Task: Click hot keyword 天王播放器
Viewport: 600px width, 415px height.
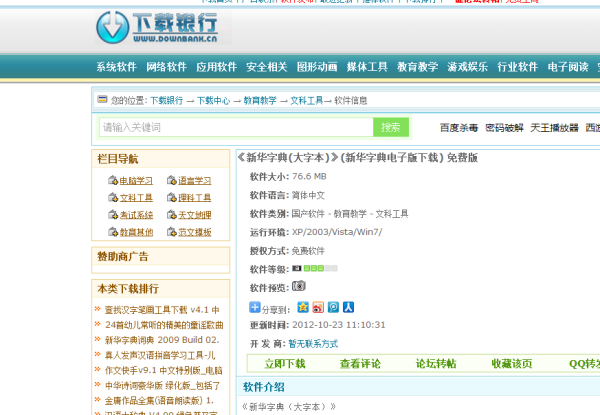Action: [554, 128]
